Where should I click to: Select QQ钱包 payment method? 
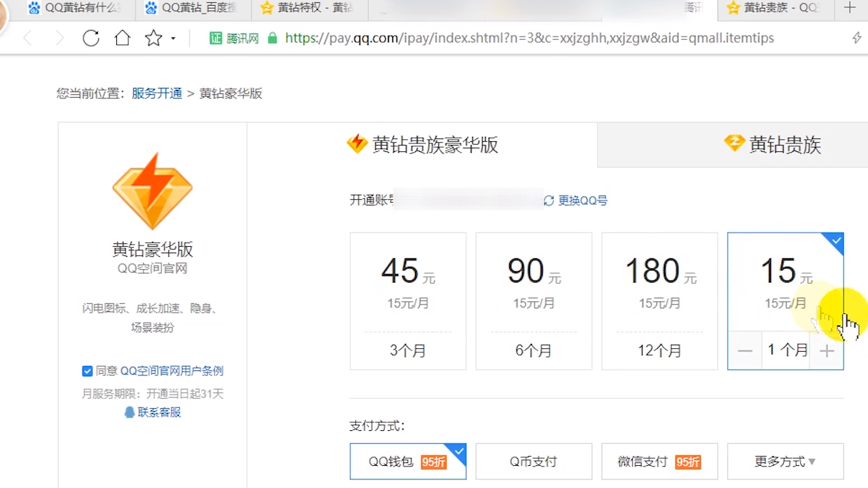click(408, 462)
